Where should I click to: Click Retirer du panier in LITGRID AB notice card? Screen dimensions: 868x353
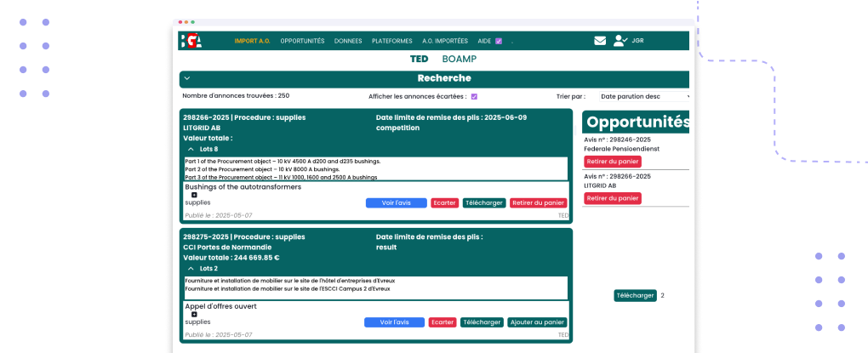point(539,203)
